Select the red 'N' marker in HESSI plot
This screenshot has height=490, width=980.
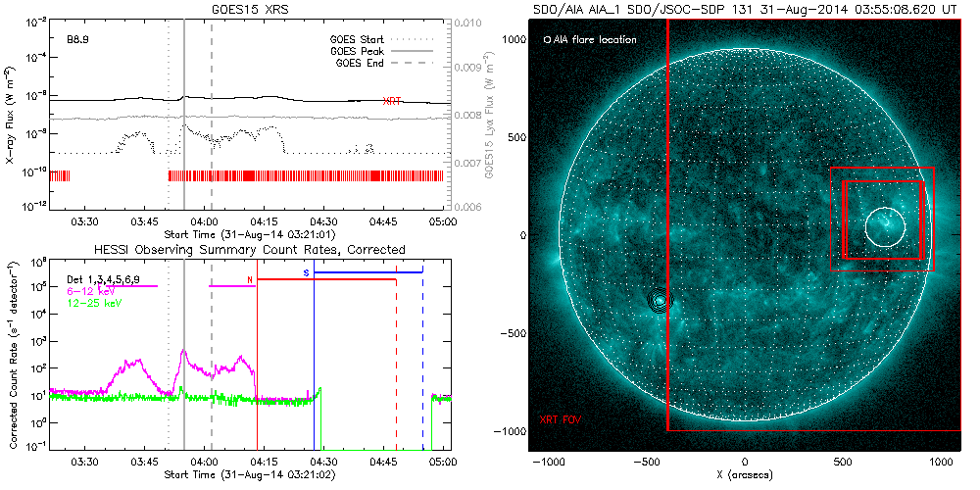pos(250,280)
